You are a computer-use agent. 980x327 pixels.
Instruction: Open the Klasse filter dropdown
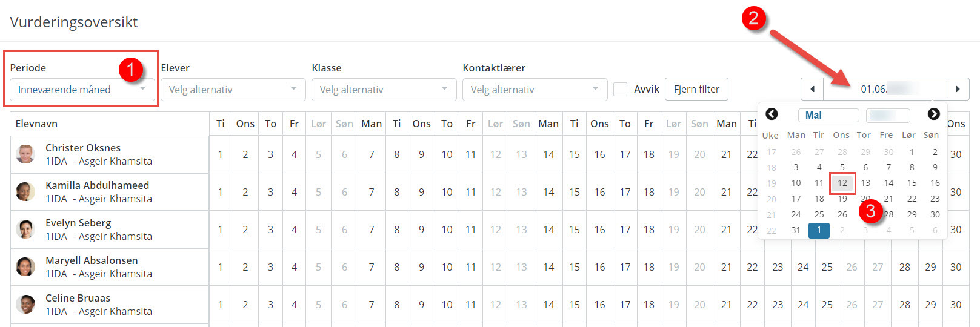384,90
